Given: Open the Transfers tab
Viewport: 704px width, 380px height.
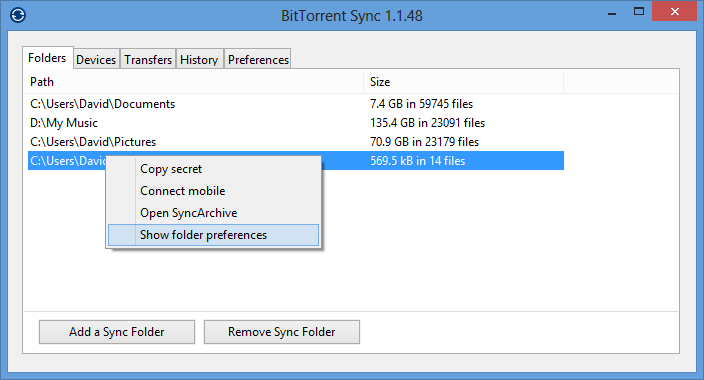Looking at the screenshot, I should (148, 60).
